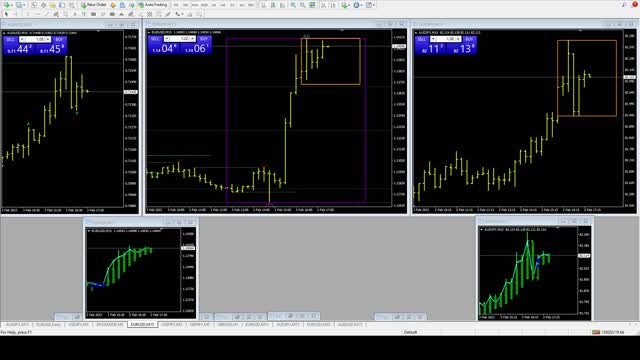Click the tile windows icon
Screen dimensions: 640x360
point(312,5)
